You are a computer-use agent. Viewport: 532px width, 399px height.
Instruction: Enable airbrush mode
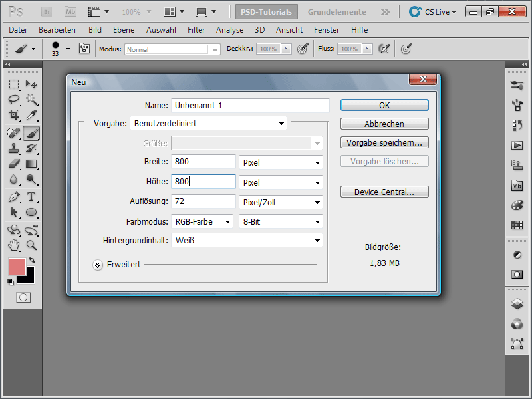click(x=384, y=49)
